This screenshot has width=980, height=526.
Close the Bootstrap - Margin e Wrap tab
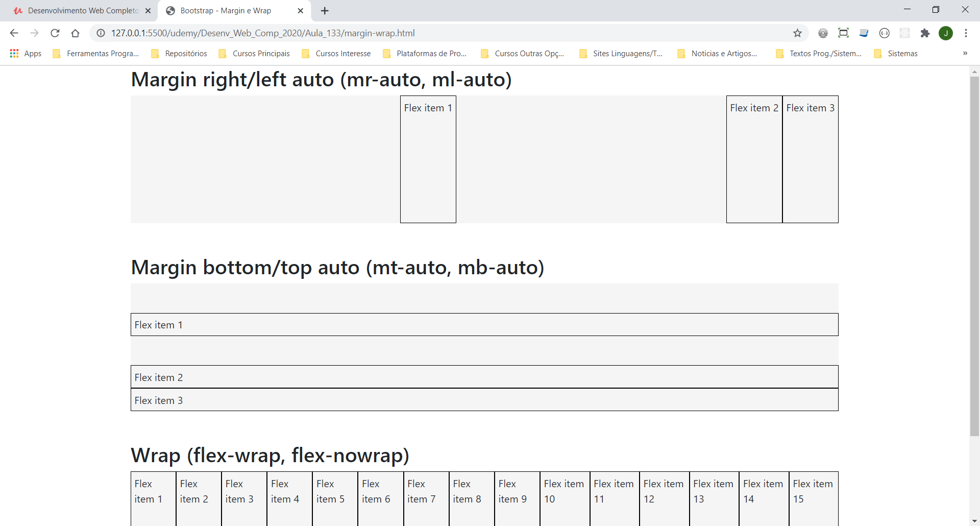pyautogui.click(x=301, y=11)
